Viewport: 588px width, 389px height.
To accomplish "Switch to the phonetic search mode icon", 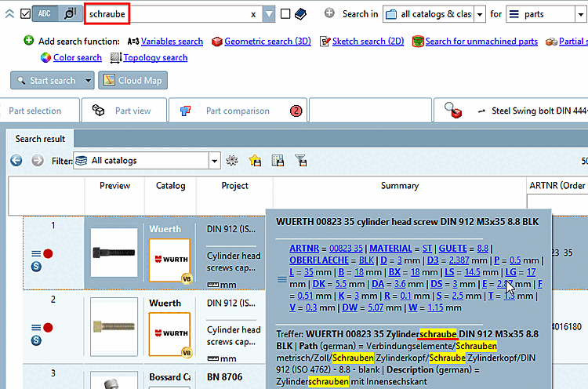I will click(70, 14).
